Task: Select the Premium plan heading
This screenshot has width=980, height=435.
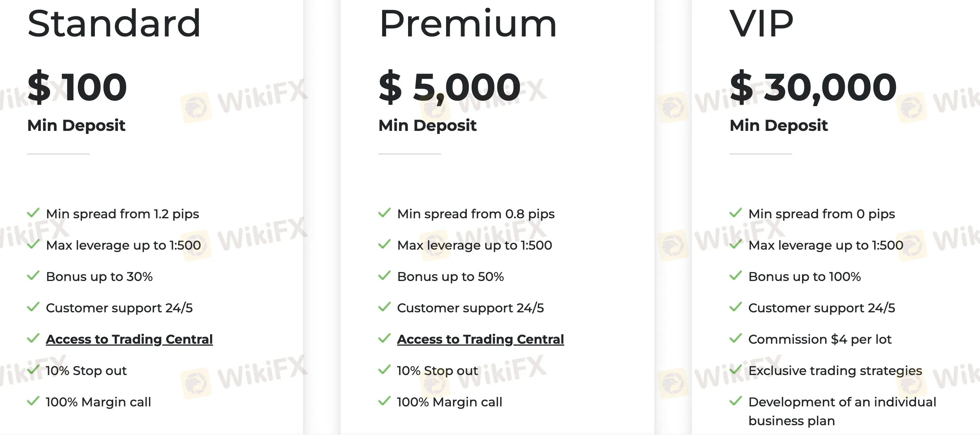Action: (x=468, y=24)
